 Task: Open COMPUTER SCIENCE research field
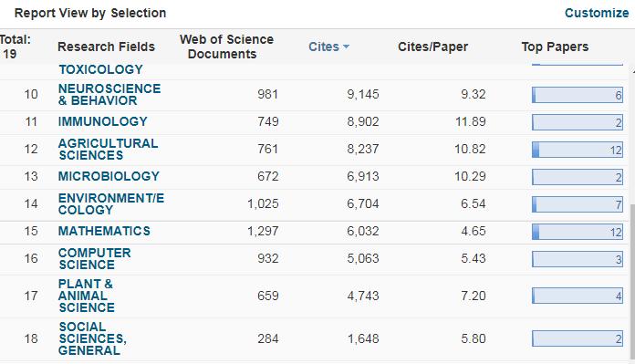point(94,258)
